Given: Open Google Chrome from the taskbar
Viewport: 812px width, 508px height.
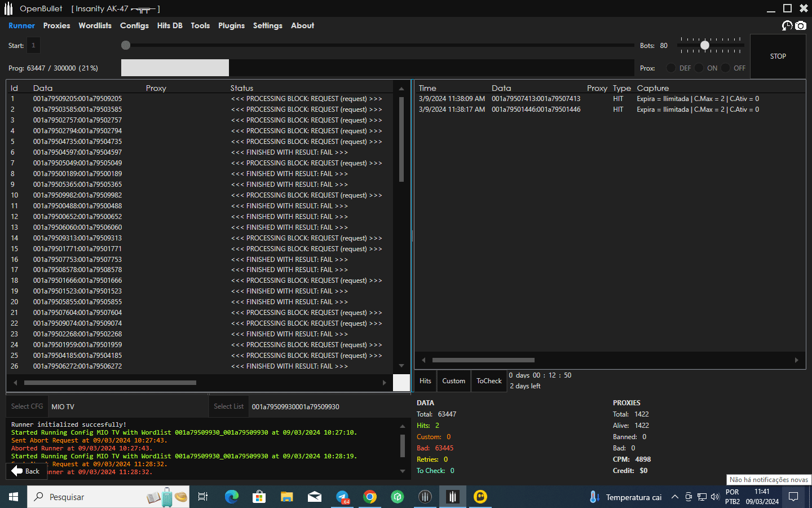Looking at the screenshot, I should tap(370, 497).
